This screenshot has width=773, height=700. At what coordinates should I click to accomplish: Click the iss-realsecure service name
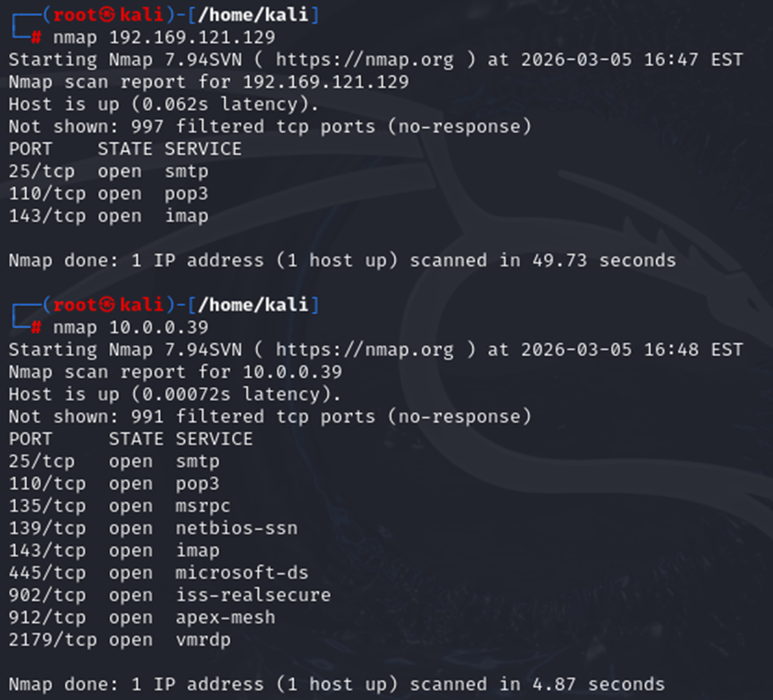(253, 595)
